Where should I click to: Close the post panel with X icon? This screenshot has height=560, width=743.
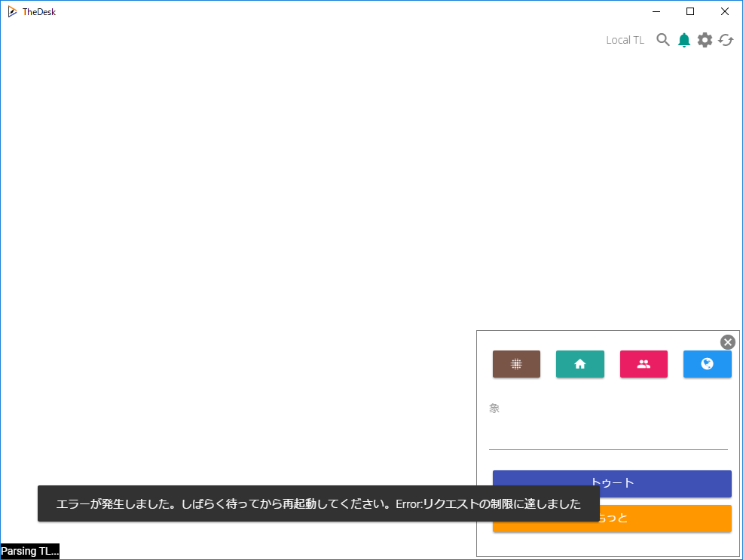[727, 342]
